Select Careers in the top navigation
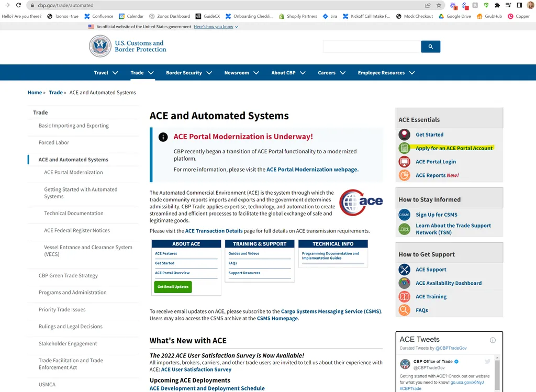This screenshot has width=536, height=392. click(327, 72)
